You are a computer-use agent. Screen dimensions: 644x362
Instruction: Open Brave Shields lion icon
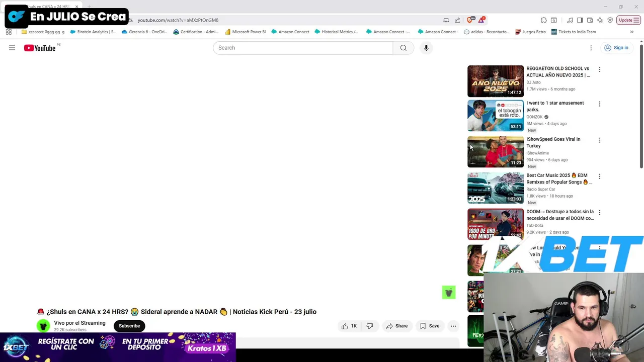(470, 20)
